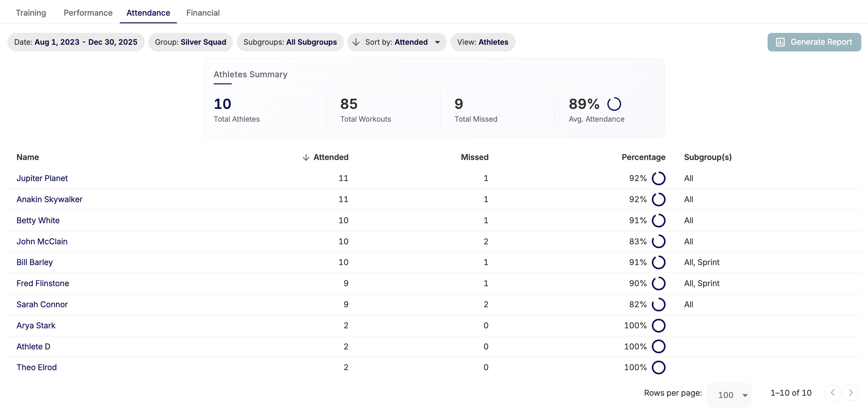
Task: Click the Generate Report button
Action: tap(814, 42)
